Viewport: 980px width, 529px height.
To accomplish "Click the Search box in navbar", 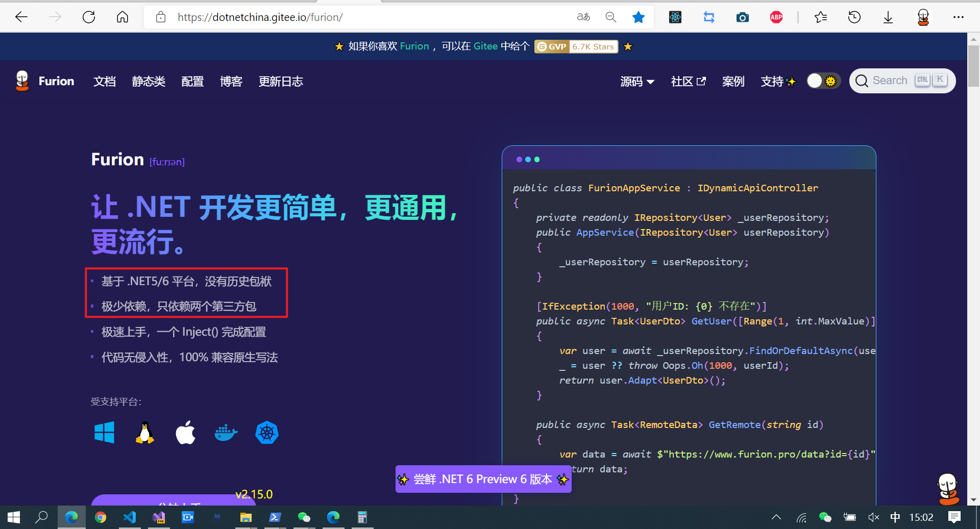I will tap(902, 81).
